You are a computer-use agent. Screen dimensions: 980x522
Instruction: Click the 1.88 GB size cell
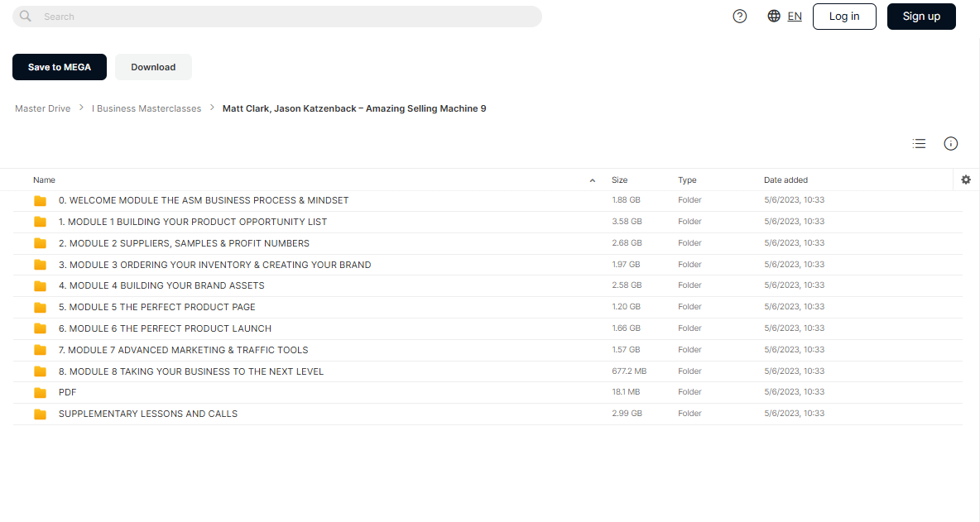[x=627, y=200]
